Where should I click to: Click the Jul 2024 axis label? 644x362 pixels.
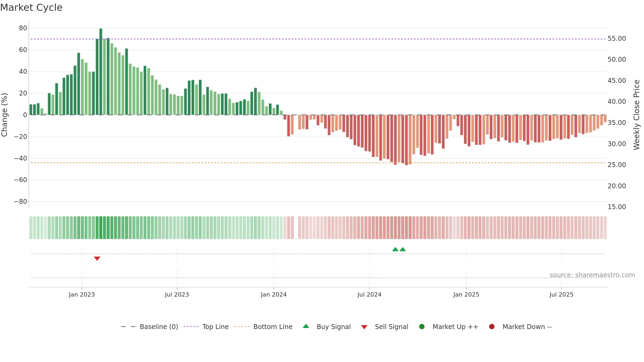[x=369, y=295]
